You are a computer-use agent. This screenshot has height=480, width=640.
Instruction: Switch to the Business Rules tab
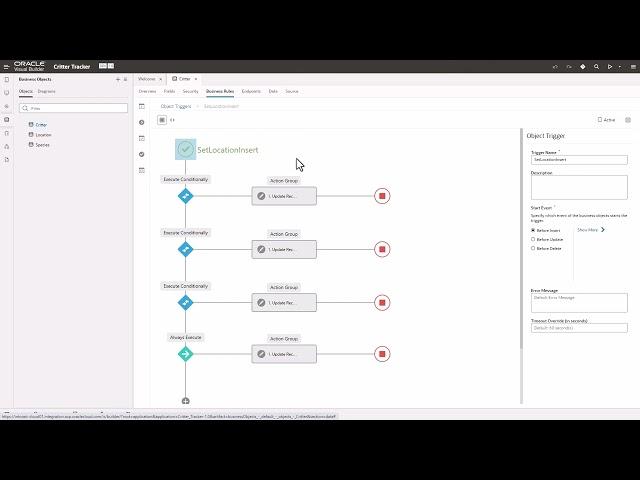(x=220, y=91)
